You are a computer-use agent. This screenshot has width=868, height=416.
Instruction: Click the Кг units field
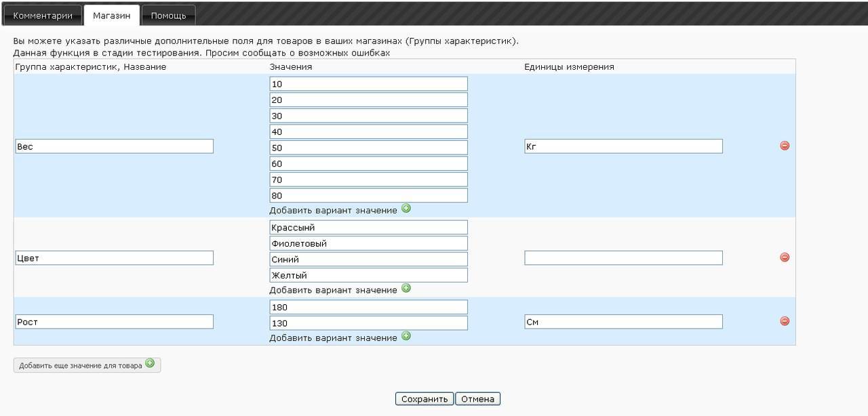coord(623,146)
